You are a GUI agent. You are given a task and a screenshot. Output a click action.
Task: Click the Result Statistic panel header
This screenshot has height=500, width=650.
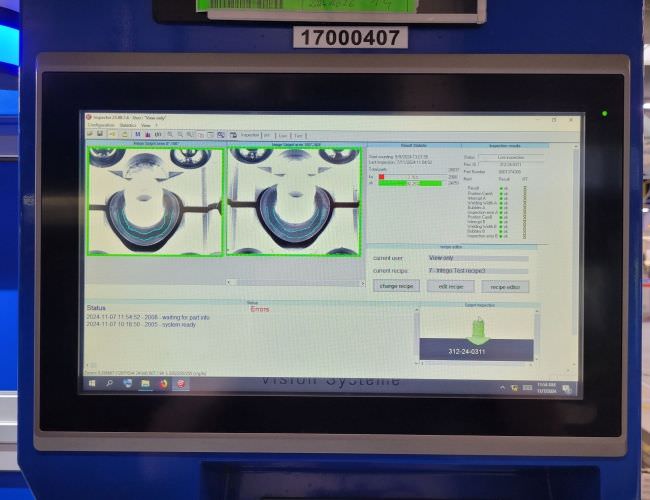click(x=413, y=146)
